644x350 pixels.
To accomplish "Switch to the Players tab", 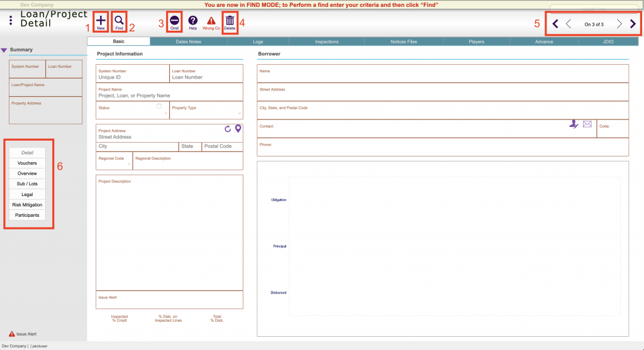I will coord(477,41).
